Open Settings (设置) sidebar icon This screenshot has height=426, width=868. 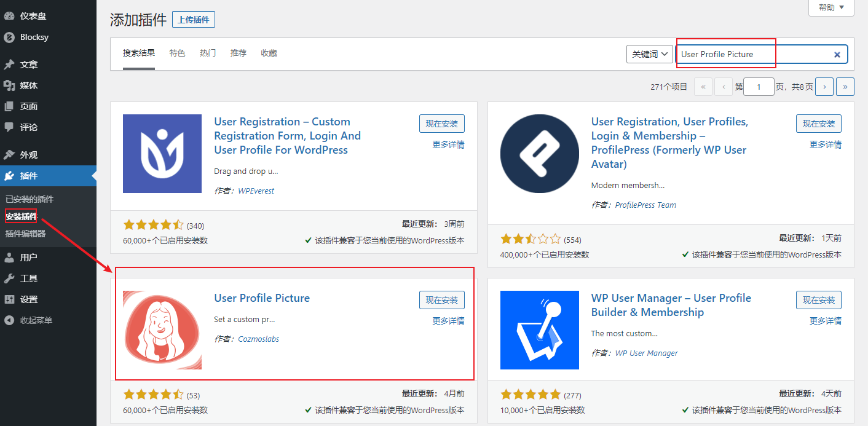pyautogui.click(x=9, y=299)
